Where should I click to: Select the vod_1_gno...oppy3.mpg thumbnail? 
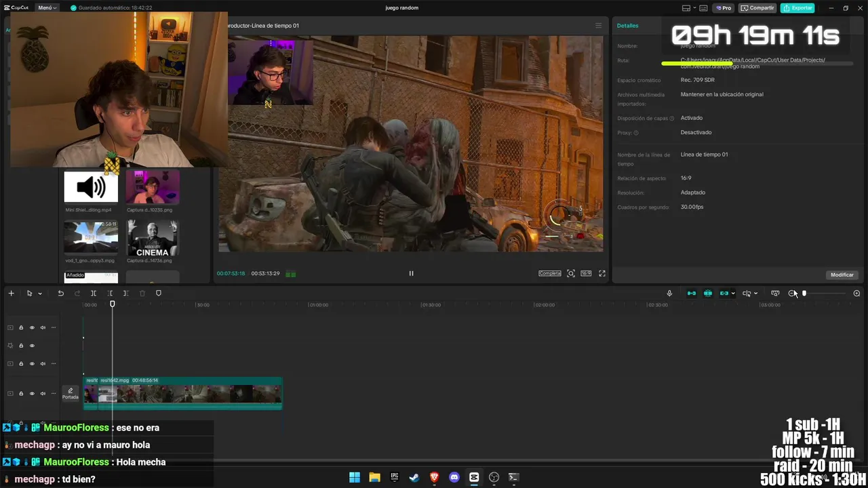(x=91, y=237)
